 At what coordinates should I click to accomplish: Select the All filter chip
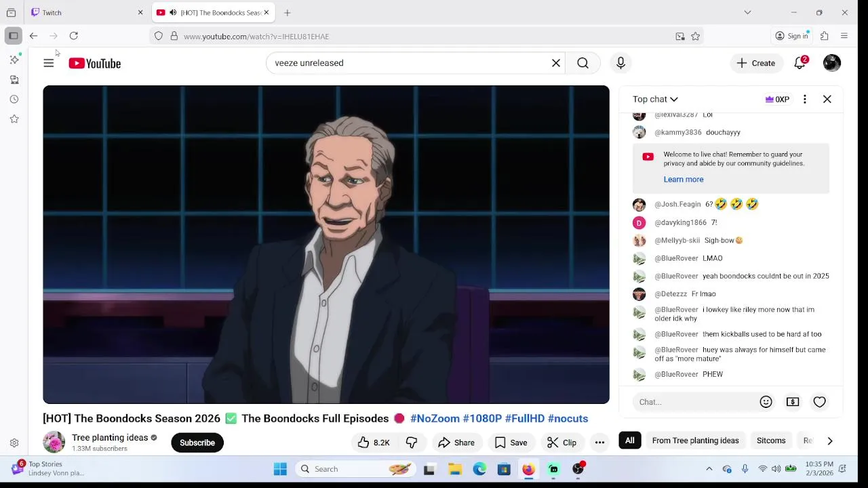[630, 441]
